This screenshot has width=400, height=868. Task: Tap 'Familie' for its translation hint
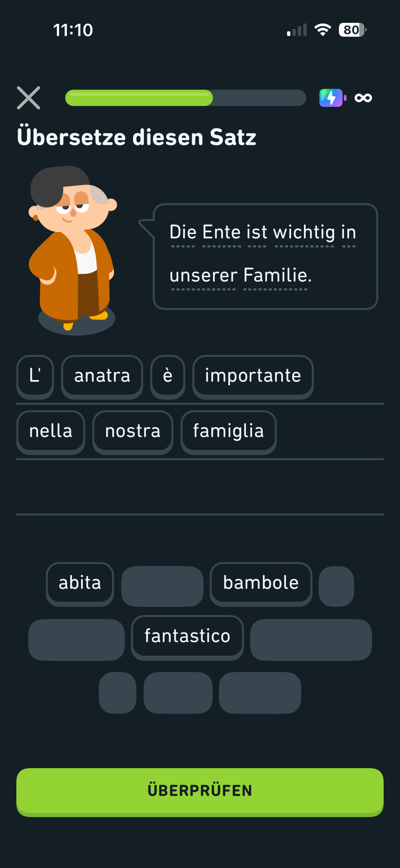(277, 276)
